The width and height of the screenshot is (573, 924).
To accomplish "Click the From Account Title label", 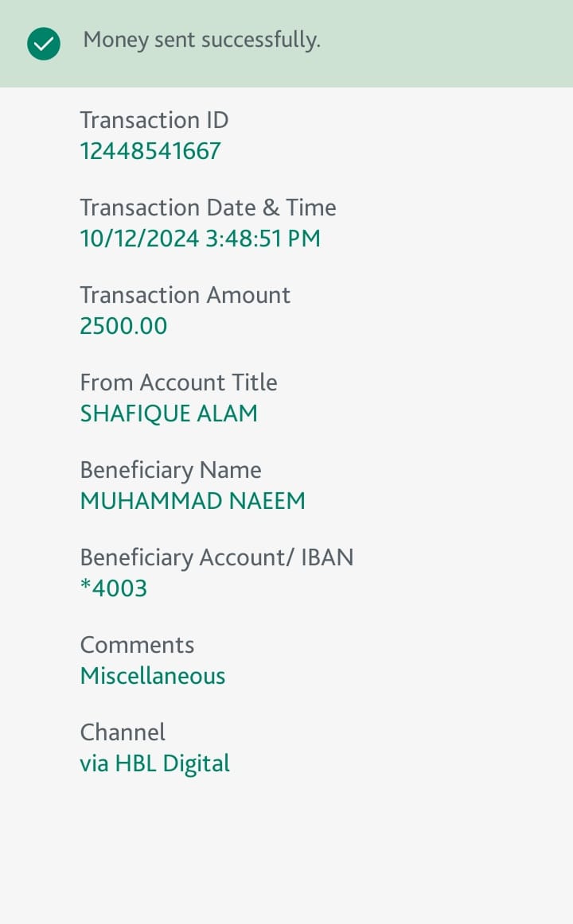I will [178, 382].
